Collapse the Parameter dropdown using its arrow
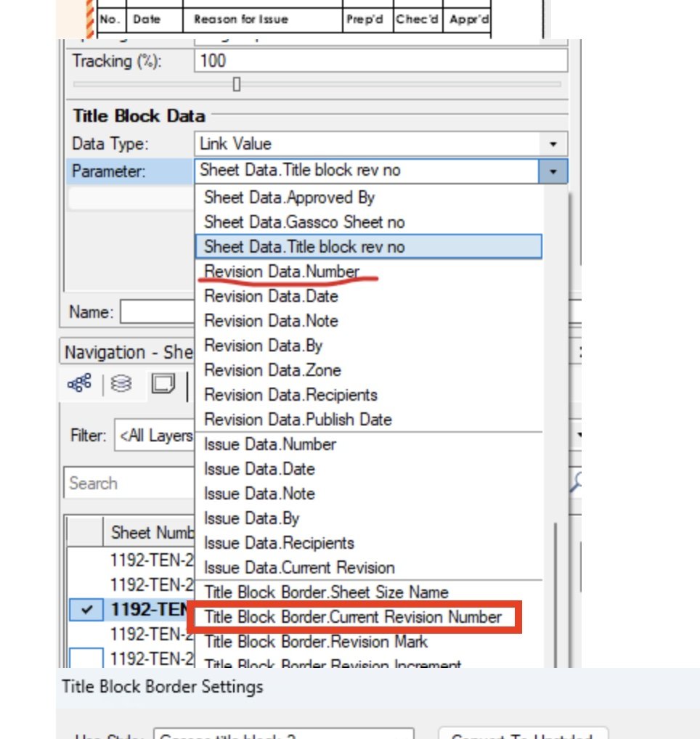 point(553,171)
